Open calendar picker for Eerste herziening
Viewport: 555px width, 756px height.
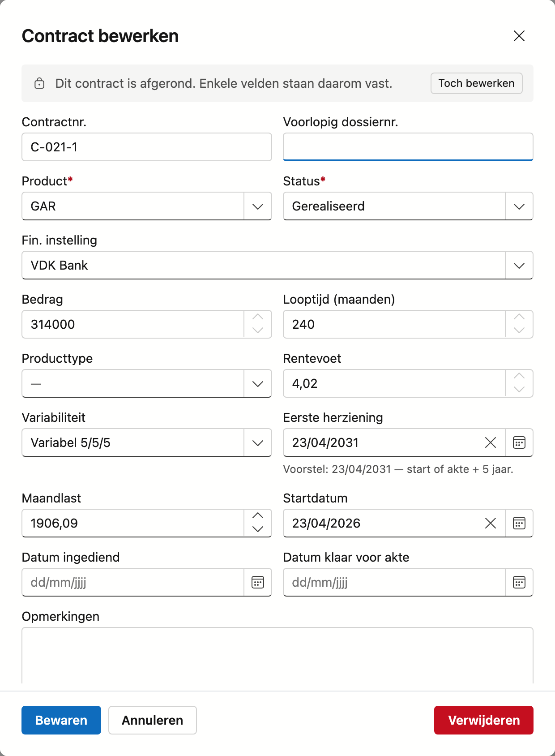(519, 442)
